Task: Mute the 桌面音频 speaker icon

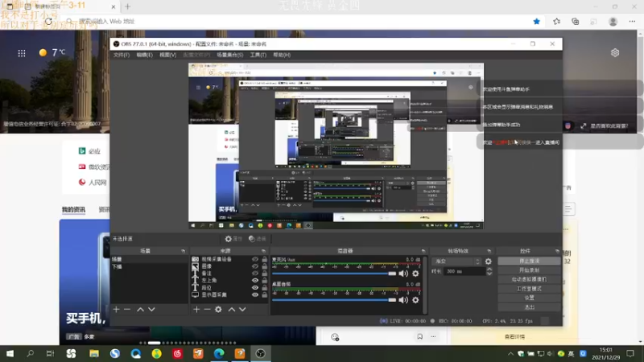Action: (x=403, y=300)
